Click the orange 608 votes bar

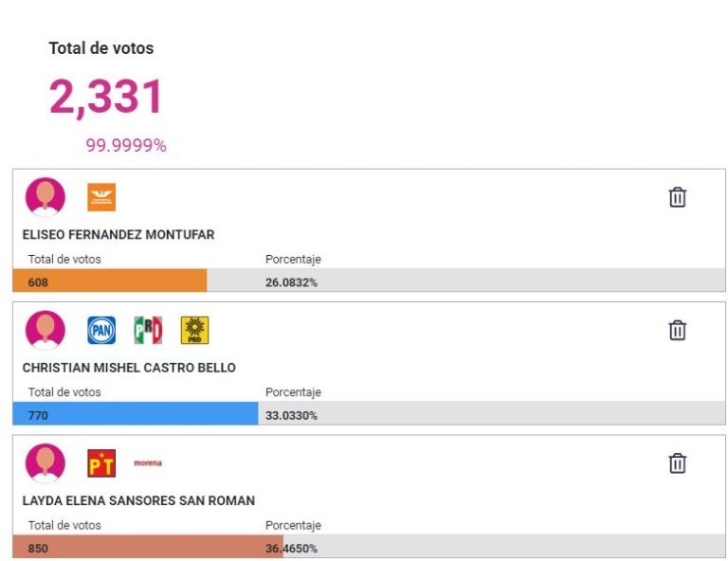110,280
